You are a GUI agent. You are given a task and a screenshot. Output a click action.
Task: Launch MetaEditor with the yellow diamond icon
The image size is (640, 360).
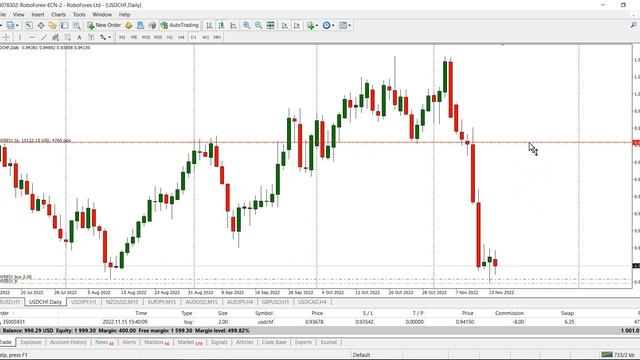[x=129, y=25]
